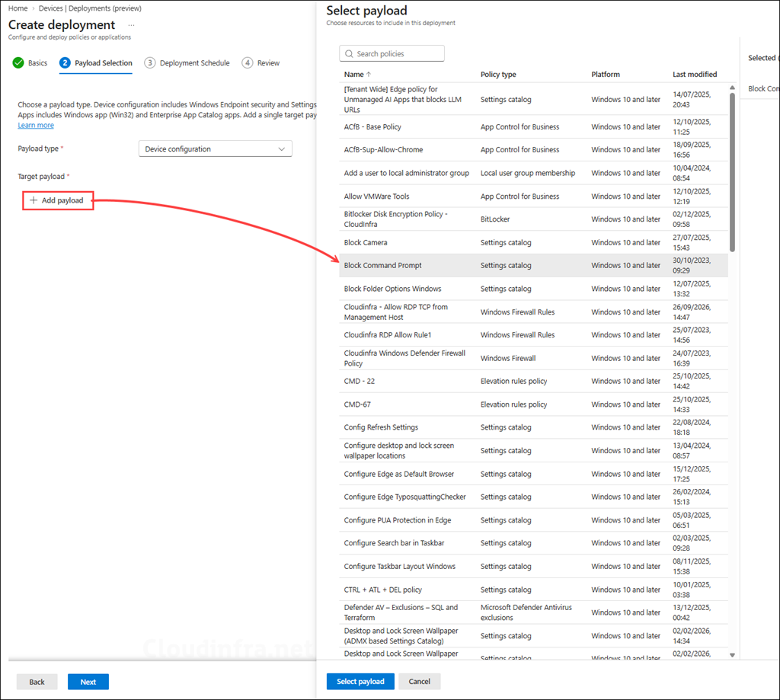Sort by Policy type column header

click(x=498, y=75)
